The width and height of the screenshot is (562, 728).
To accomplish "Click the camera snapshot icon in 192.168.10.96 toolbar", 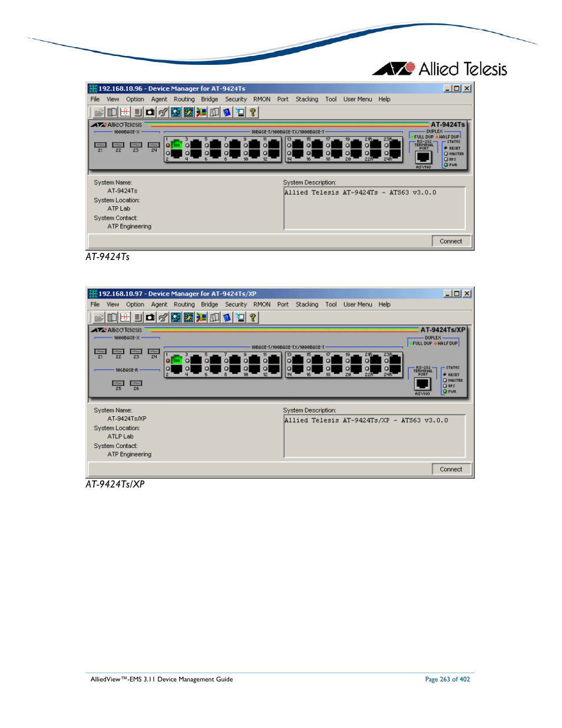I will tap(150, 112).
